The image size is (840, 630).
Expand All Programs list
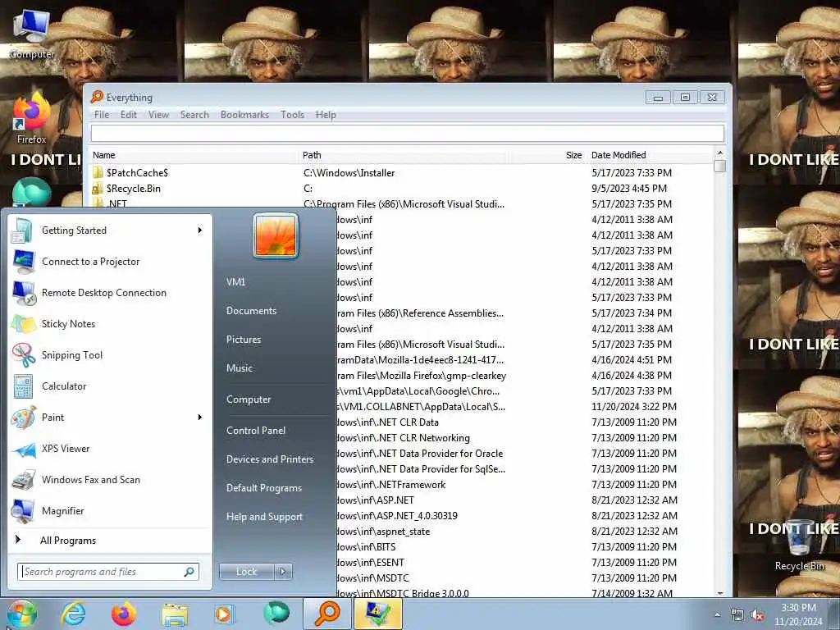point(68,541)
